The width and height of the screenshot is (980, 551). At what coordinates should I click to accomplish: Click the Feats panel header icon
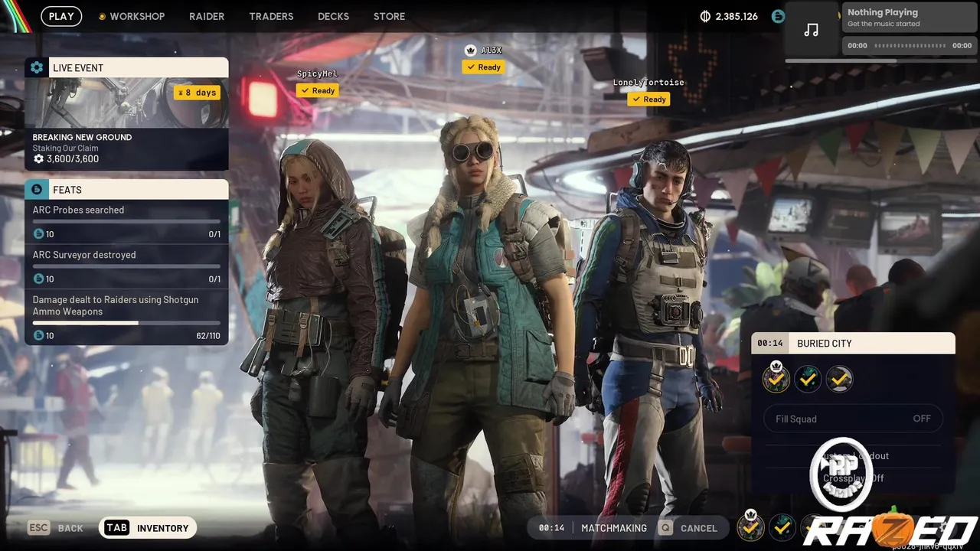click(x=36, y=189)
